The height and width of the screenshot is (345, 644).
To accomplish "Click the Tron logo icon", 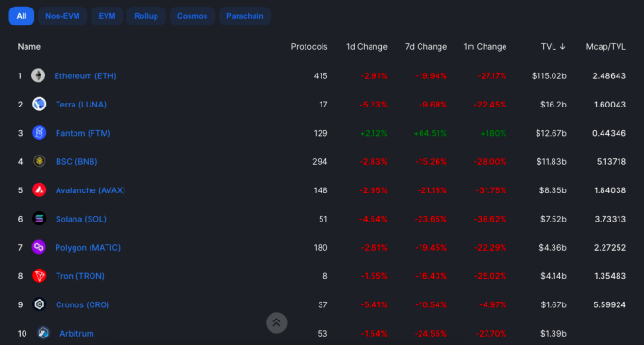I will click(x=40, y=276).
